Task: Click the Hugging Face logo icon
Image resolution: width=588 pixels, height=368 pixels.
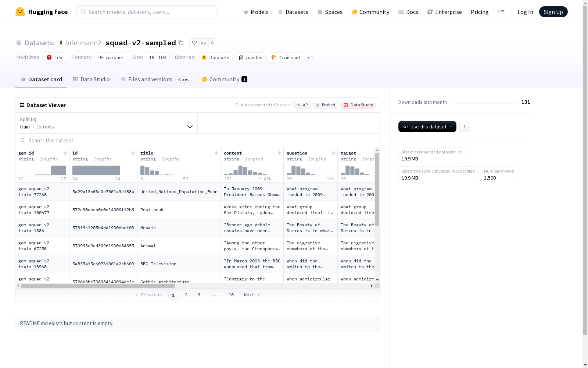Action: point(20,12)
